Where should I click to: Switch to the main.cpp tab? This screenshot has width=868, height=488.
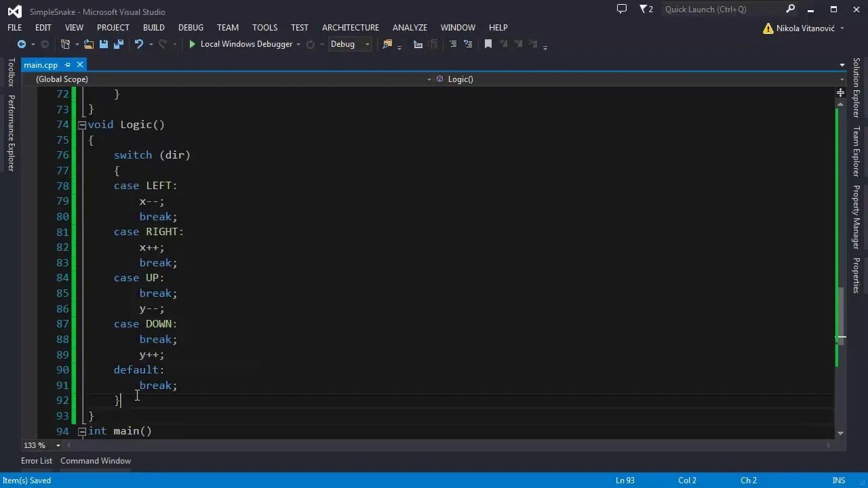coord(41,65)
